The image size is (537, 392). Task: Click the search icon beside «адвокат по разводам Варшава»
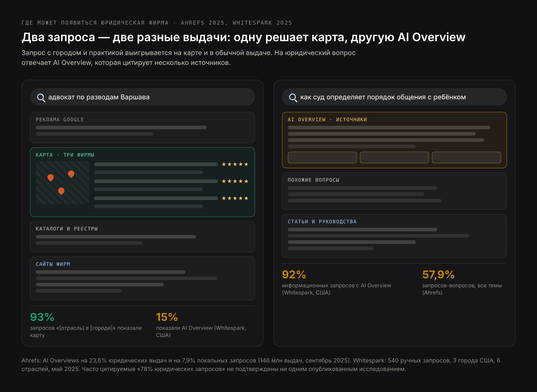click(x=41, y=98)
